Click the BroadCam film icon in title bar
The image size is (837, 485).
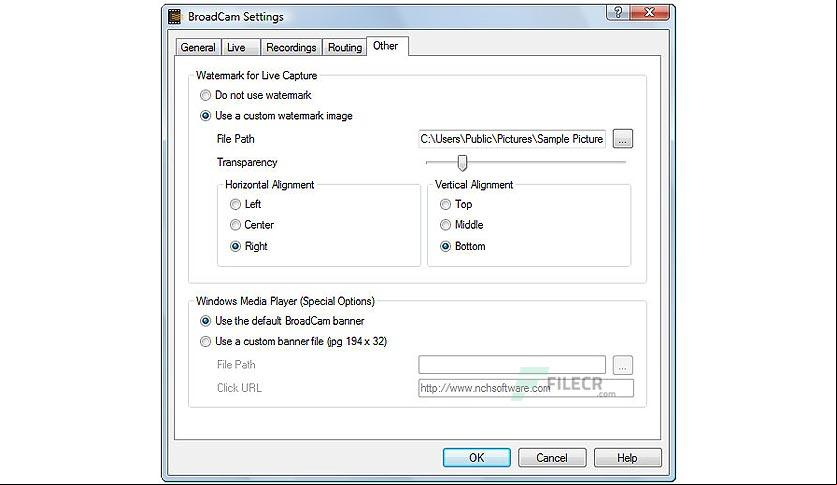coord(175,17)
